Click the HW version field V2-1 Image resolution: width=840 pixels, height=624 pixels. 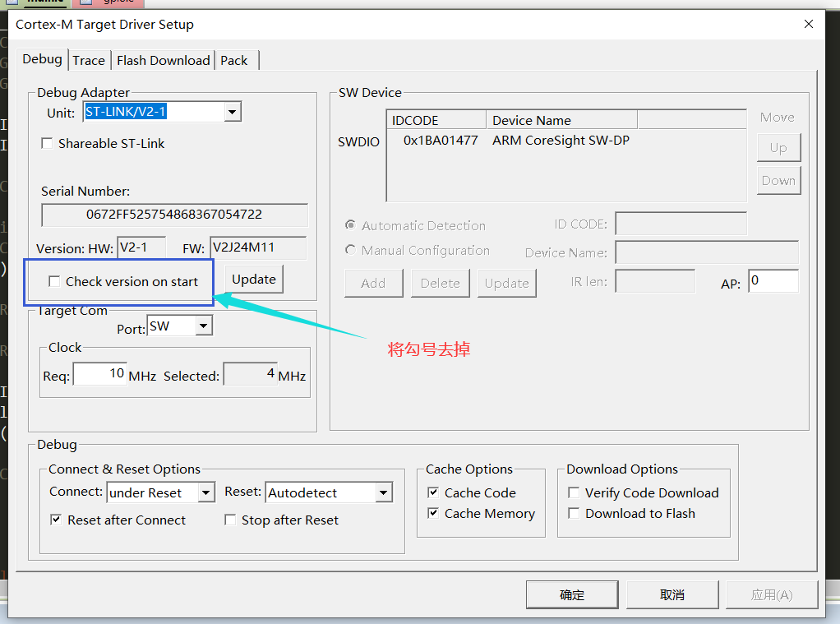point(141,247)
